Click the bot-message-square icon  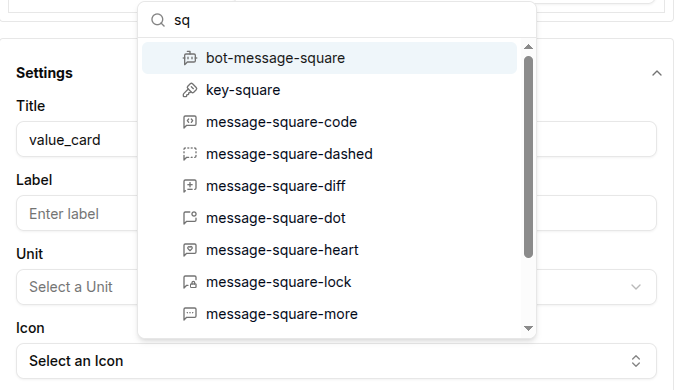click(x=190, y=58)
